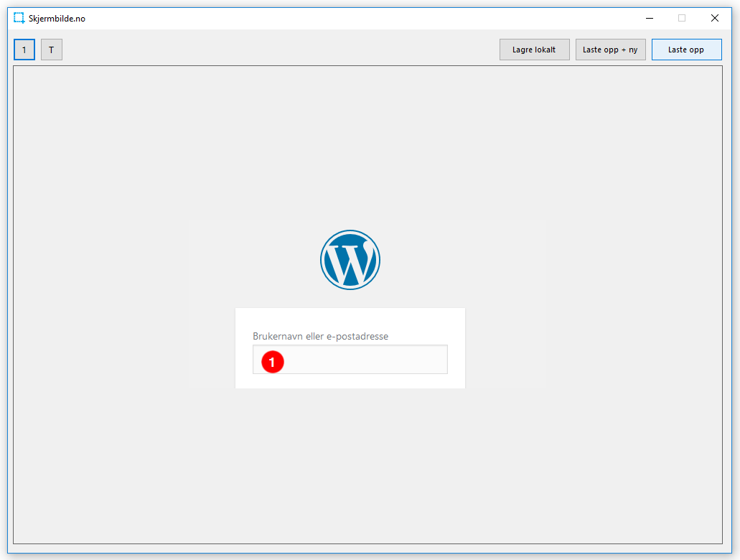Click the Skjermbilde.no app icon in title bar
Viewport: 740px width, 560px height.
(19, 18)
